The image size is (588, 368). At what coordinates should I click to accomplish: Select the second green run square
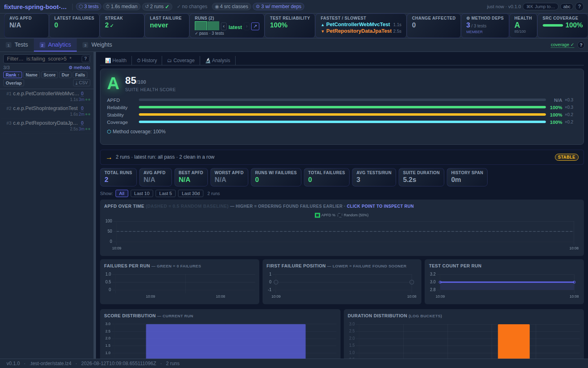tap(213, 26)
